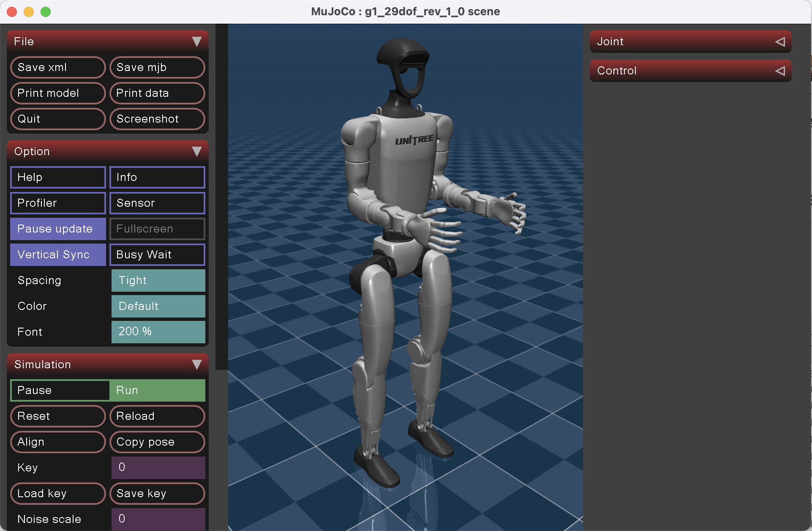Viewport: 812px width, 531px height.
Task: Click the Save key button
Action: (157, 493)
